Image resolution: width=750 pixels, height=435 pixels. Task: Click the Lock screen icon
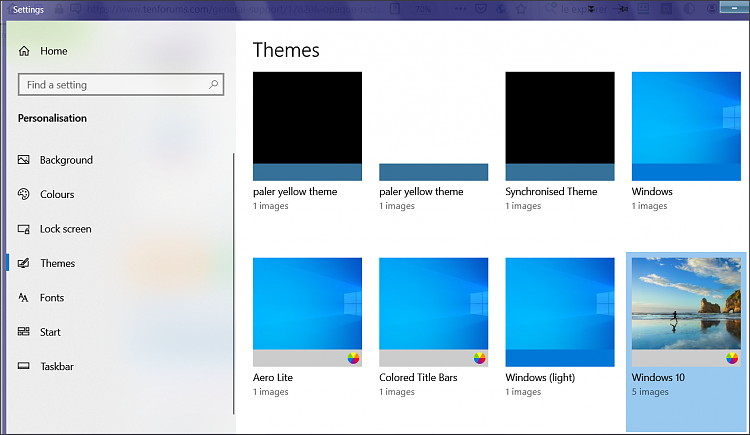coord(23,229)
